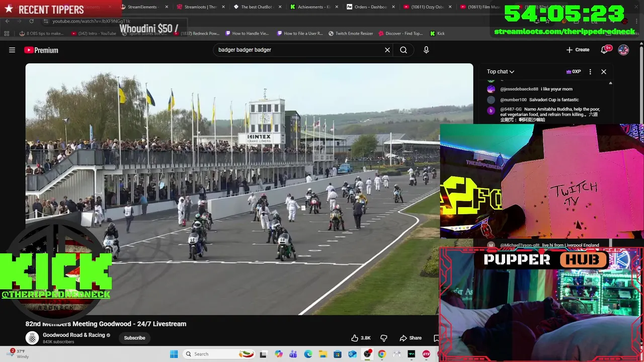Viewport: 644px width, 362px height.
Task: Launch Copilot from the taskbar
Action: pos(279,354)
